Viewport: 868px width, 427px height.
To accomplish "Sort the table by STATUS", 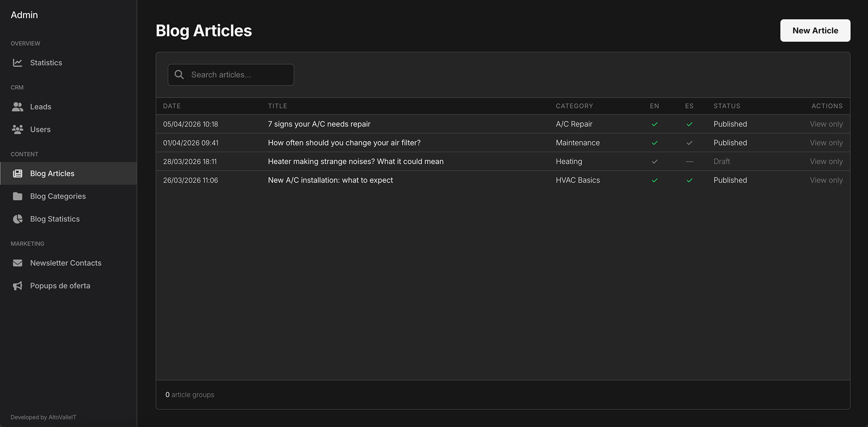I will point(727,105).
